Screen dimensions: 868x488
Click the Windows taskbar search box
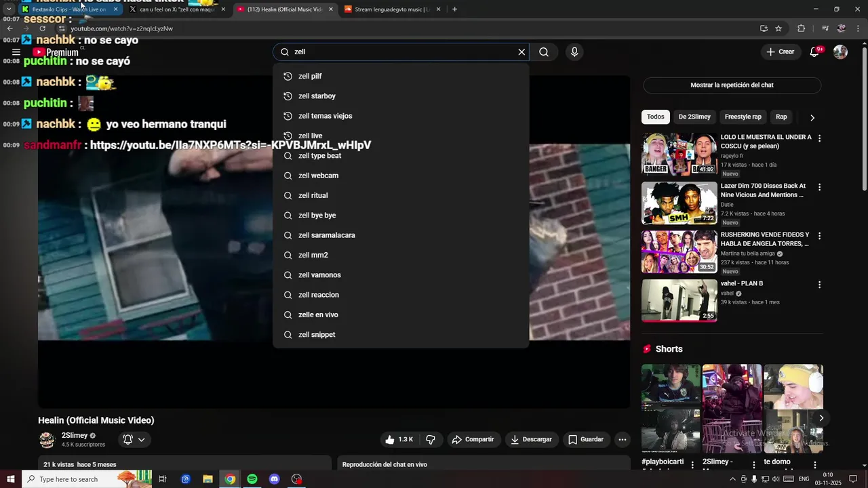87,479
